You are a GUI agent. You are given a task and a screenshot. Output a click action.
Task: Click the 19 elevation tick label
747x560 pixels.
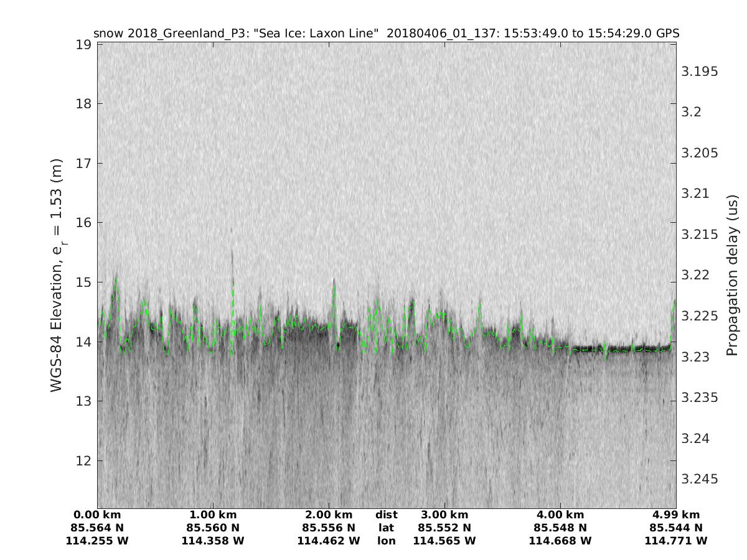85,45
